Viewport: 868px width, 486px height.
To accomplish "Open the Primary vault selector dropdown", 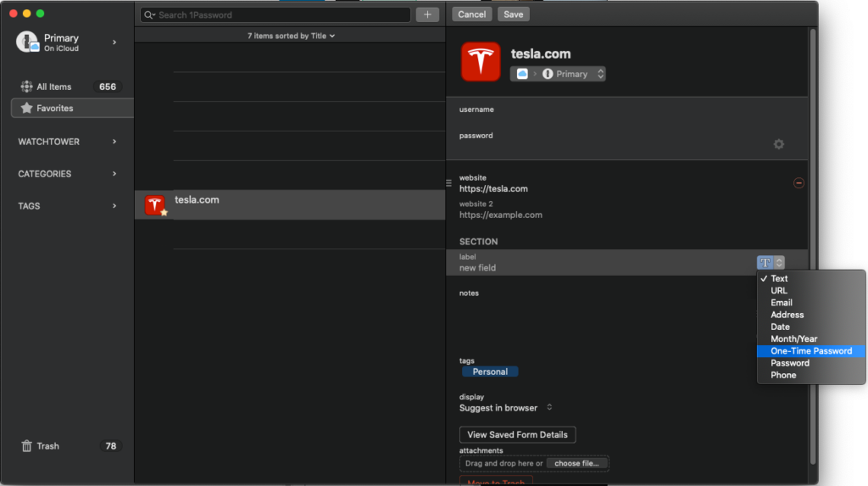I will coord(558,75).
